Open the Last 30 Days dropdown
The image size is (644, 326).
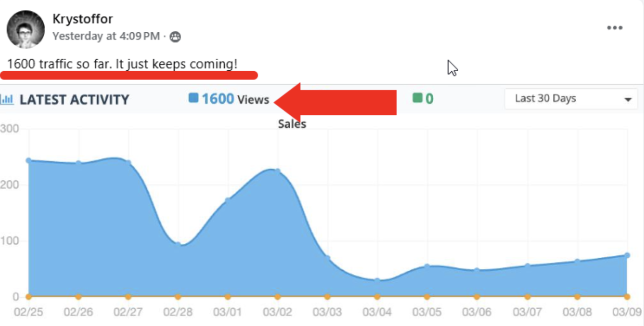[x=571, y=99]
